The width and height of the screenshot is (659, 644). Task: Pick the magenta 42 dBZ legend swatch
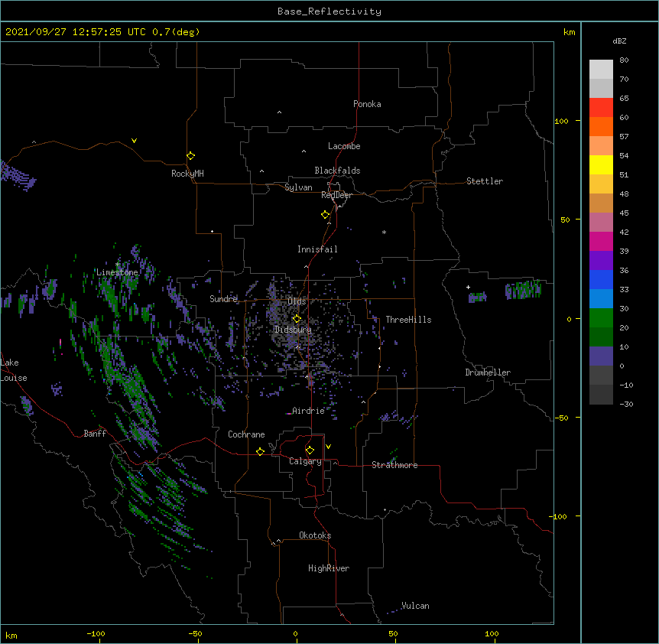(x=601, y=241)
